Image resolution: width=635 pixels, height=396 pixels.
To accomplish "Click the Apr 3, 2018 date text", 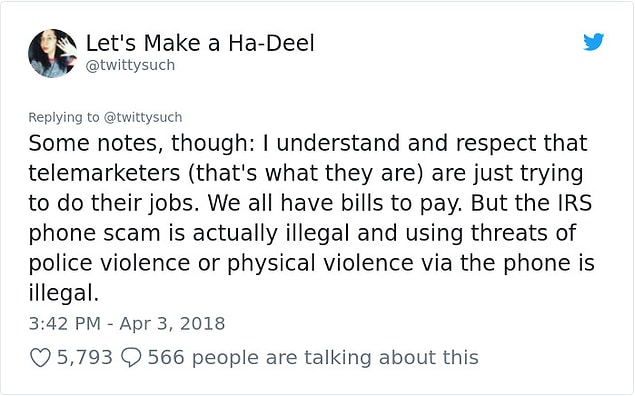I will [x=172, y=324].
